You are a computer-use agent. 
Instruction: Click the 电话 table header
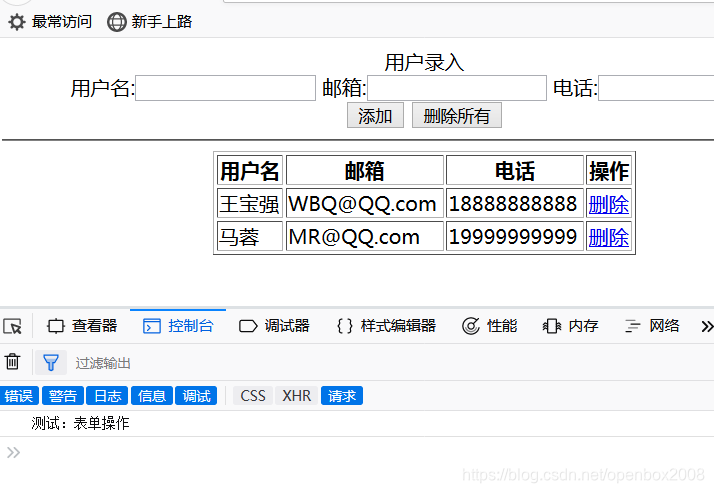515,171
